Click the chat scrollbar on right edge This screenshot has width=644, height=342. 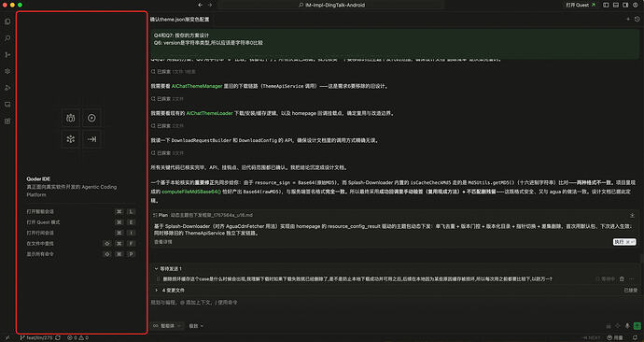[641, 259]
